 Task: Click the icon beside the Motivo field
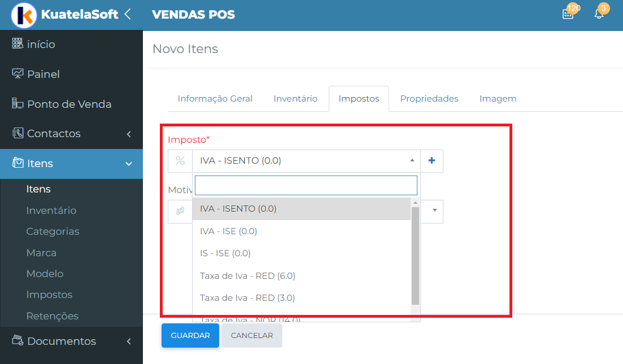[x=180, y=211]
